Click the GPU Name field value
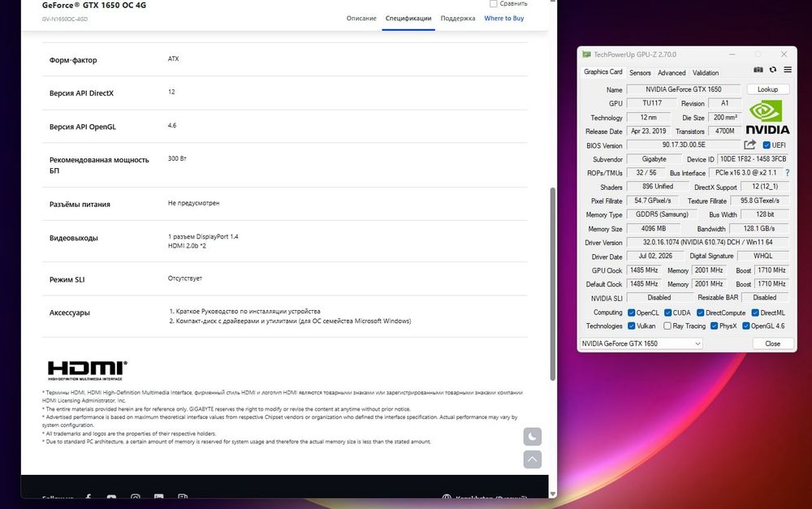The height and width of the screenshot is (509, 812). (684, 89)
